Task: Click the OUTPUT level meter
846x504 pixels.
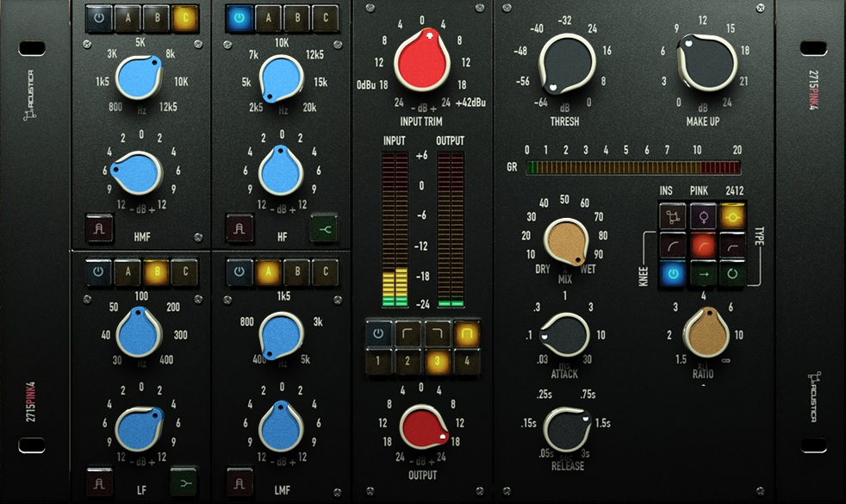Action: (451, 230)
